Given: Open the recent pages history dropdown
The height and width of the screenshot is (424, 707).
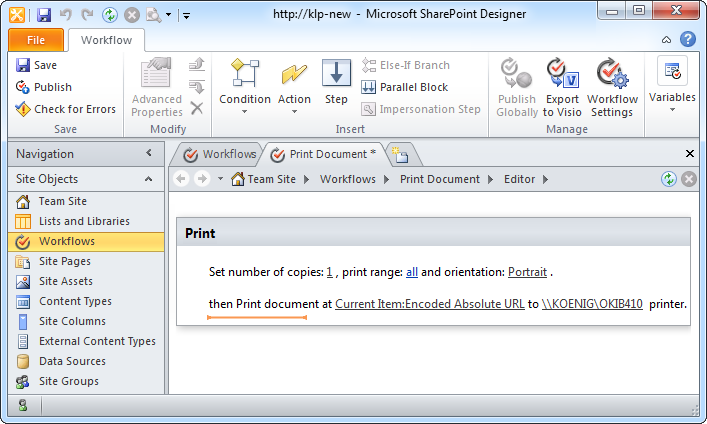Looking at the screenshot, I should pos(220,179).
